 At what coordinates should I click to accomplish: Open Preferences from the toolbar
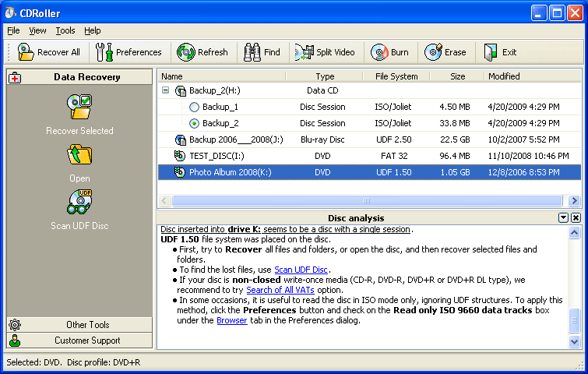point(129,52)
